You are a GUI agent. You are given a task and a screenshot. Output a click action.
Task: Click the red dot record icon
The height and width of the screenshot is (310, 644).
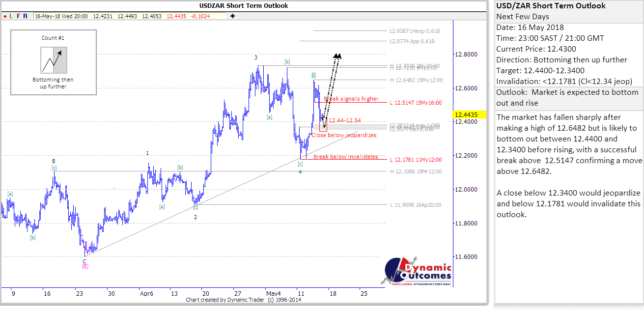click(x=4, y=16)
